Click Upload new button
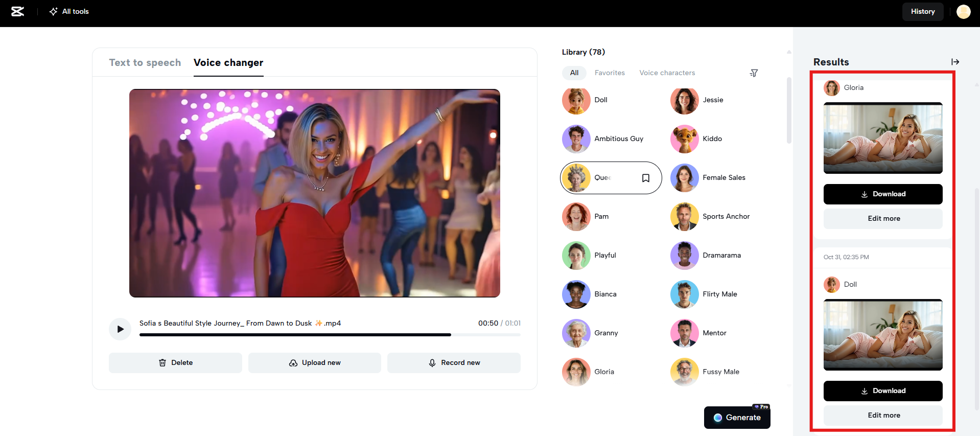 pos(315,362)
